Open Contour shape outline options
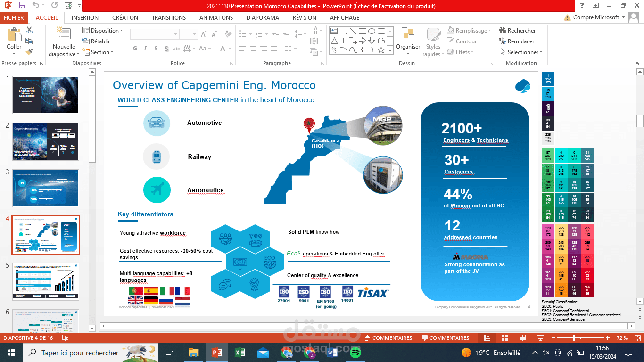Screen dimensions: 644x362 point(464,41)
